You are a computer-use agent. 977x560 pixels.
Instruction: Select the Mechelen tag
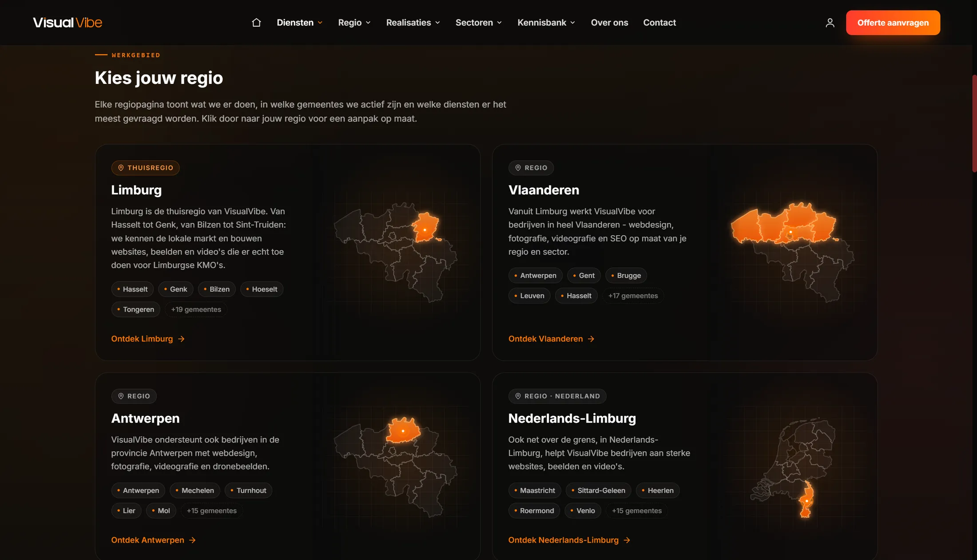coord(195,490)
